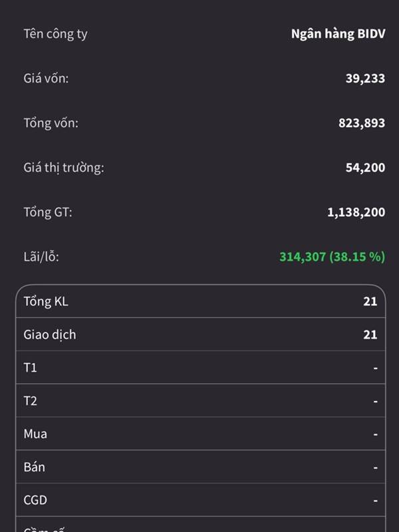
Task: Click the company name Ngân hàng BIDV
Action: click(x=338, y=34)
